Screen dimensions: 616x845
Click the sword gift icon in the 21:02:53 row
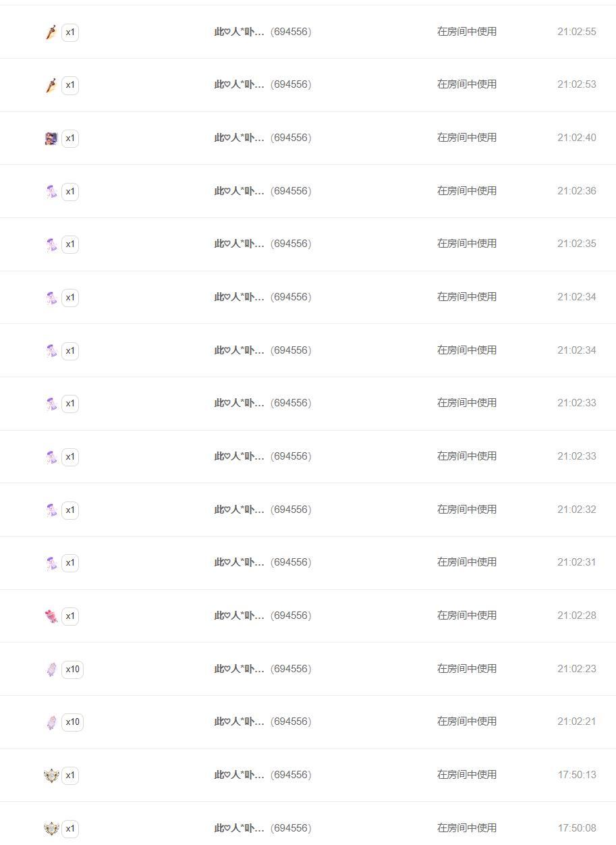(x=51, y=86)
